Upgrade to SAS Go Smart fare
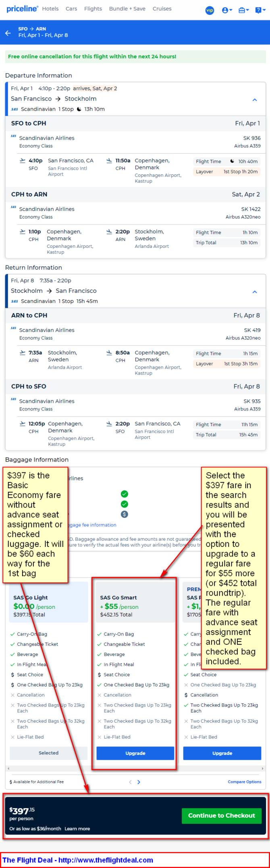The height and width of the screenshot is (868, 270). click(x=135, y=753)
